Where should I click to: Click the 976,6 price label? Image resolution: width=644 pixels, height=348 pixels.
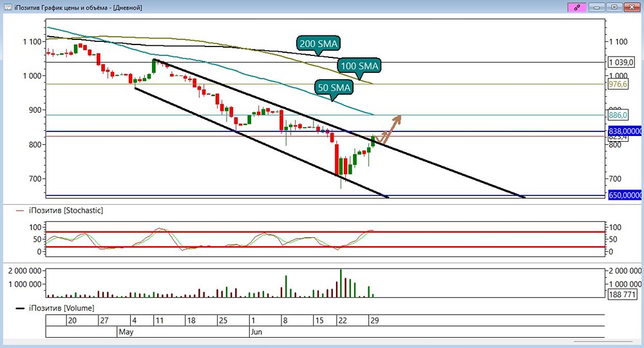(x=618, y=84)
